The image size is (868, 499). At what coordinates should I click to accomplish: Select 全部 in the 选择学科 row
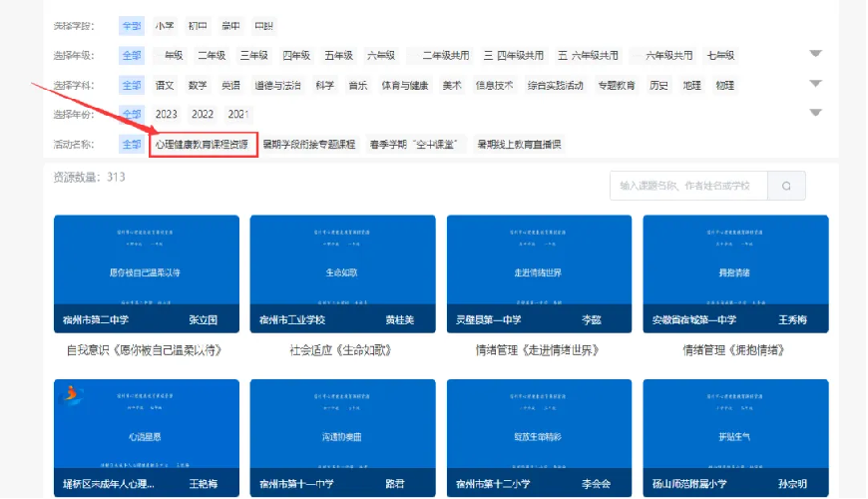coord(132,85)
